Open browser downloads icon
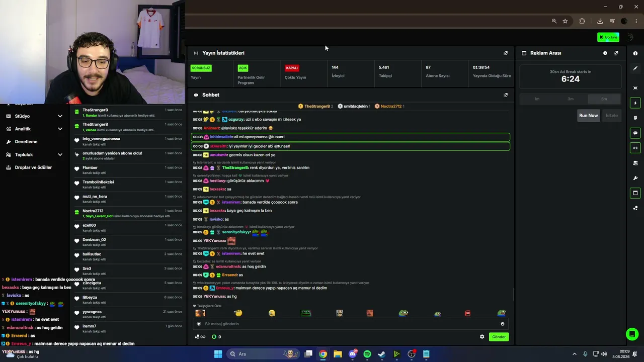Screen dimensions: 644x362 pos(600,21)
